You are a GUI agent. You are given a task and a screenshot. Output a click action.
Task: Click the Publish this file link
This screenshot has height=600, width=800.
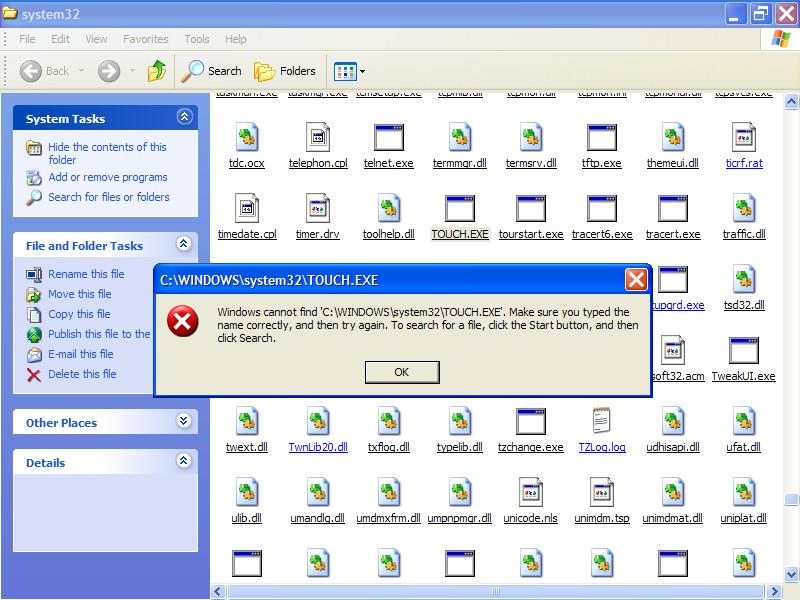click(99, 334)
